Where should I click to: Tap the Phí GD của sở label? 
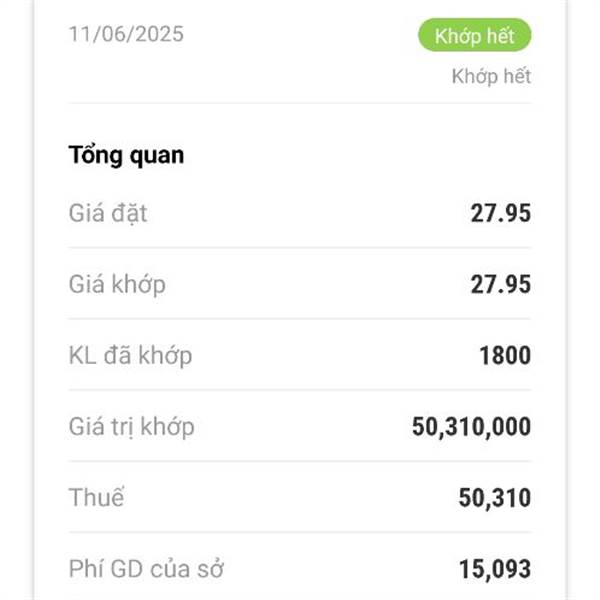pyautogui.click(x=146, y=569)
